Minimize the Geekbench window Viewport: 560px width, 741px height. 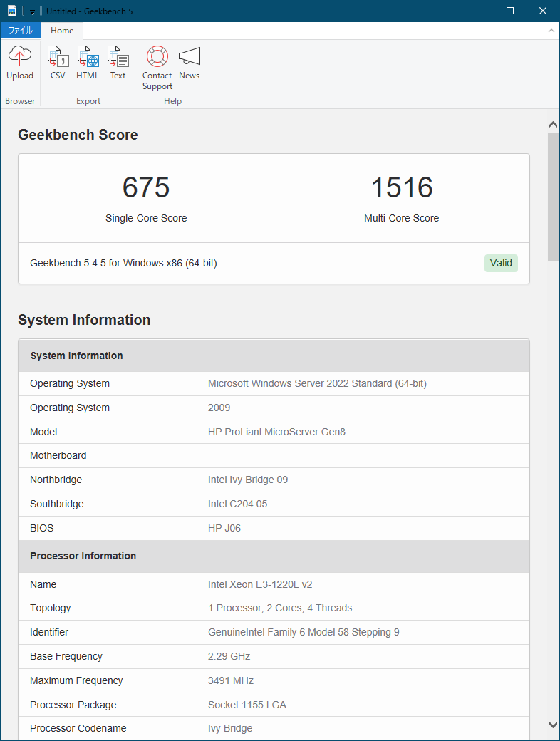coord(478,11)
